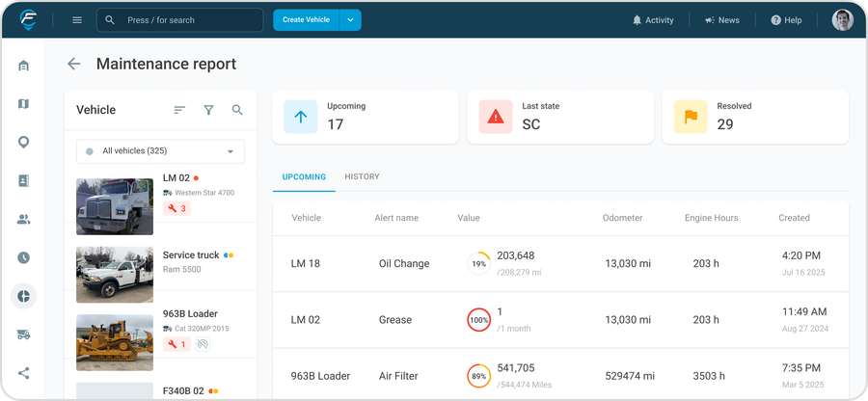Select the 963B Loader bulldozer thumbnail
The image size is (868, 401).
coord(115,342)
